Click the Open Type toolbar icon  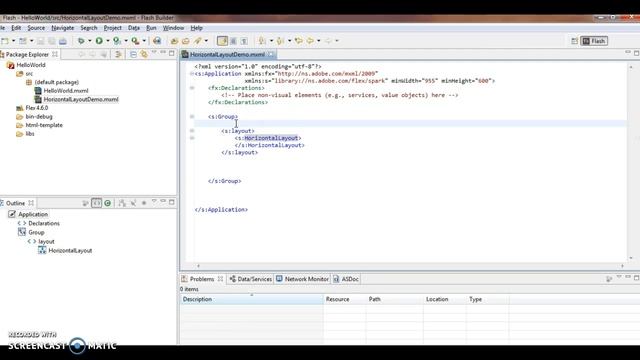coord(174,41)
